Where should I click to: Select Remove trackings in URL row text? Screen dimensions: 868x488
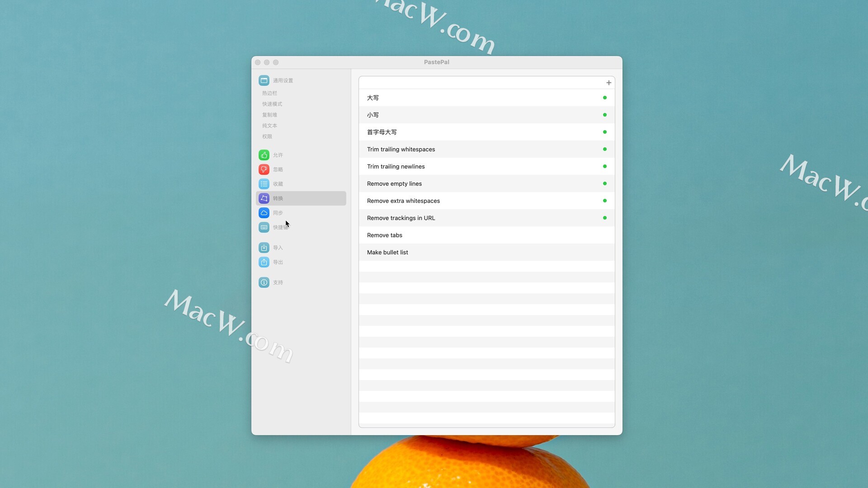tap(401, 218)
